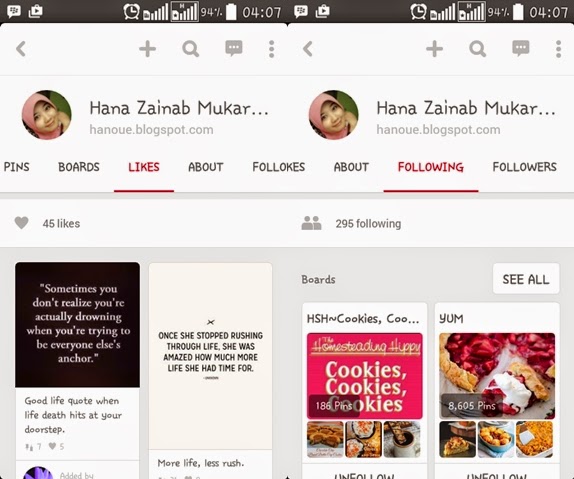Open the YUM board cover image
This screenshot has width=574, height=479.
(497, 376)
